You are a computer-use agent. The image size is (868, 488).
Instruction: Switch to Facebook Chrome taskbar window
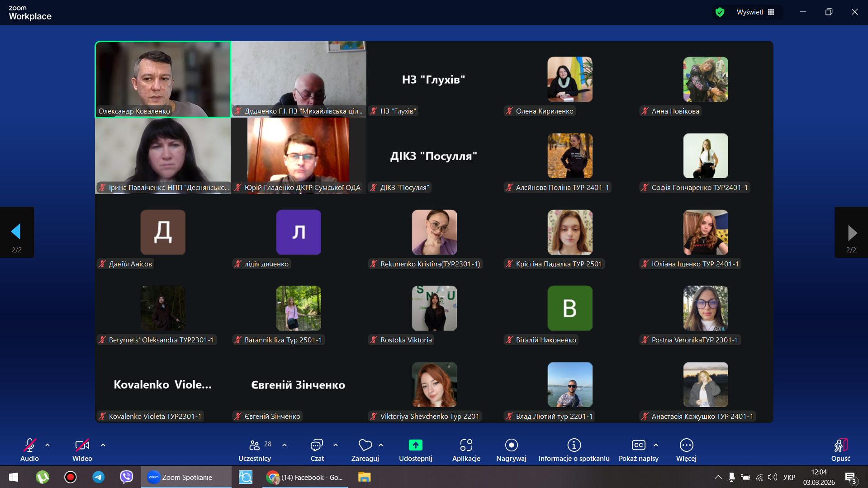coord(305,477)
